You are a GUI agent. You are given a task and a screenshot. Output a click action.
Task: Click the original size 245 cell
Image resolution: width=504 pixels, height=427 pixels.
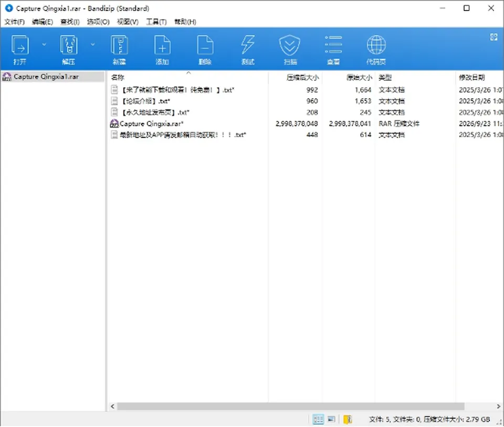365,112
